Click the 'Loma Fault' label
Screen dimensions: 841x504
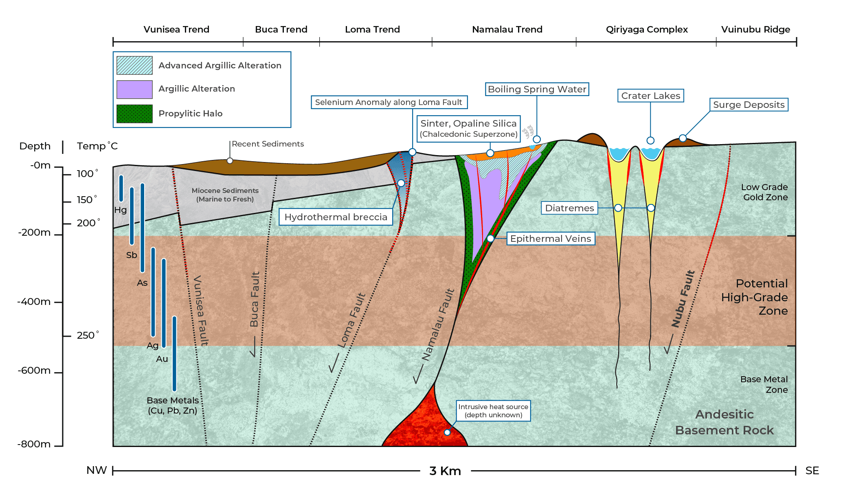pyautogui.click(x=352, y=320)
